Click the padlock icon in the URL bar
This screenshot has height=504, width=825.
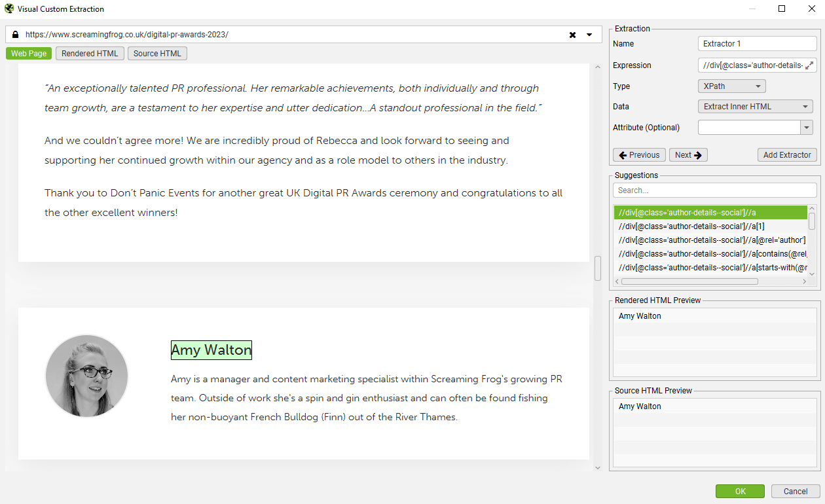[14, 34]
